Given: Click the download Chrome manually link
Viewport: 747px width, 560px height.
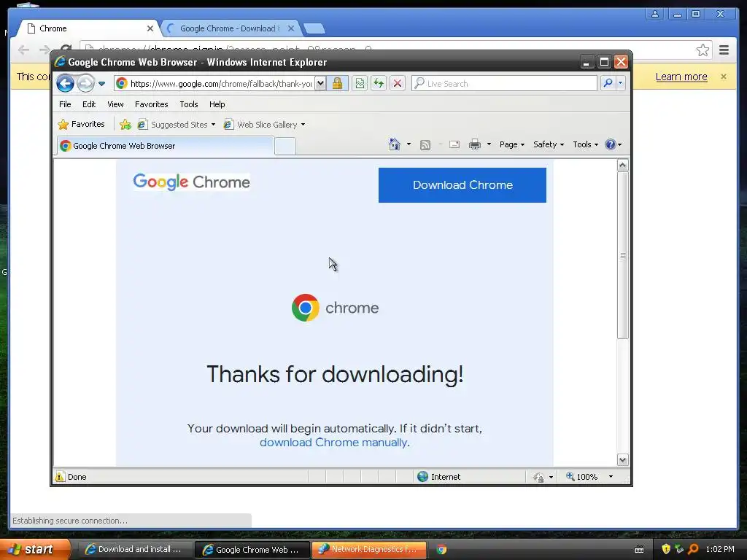Looking at the screenshot, I should [x=334, y=443].
